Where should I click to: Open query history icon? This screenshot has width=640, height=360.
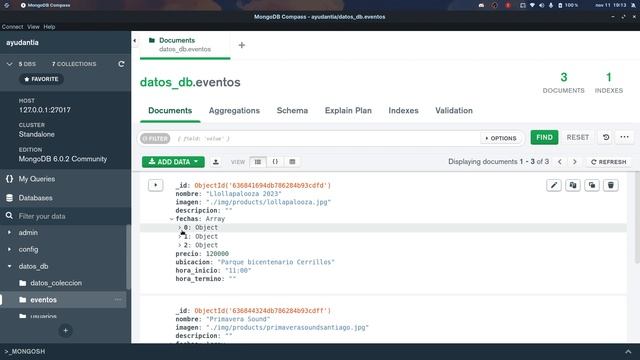[606, 137]
